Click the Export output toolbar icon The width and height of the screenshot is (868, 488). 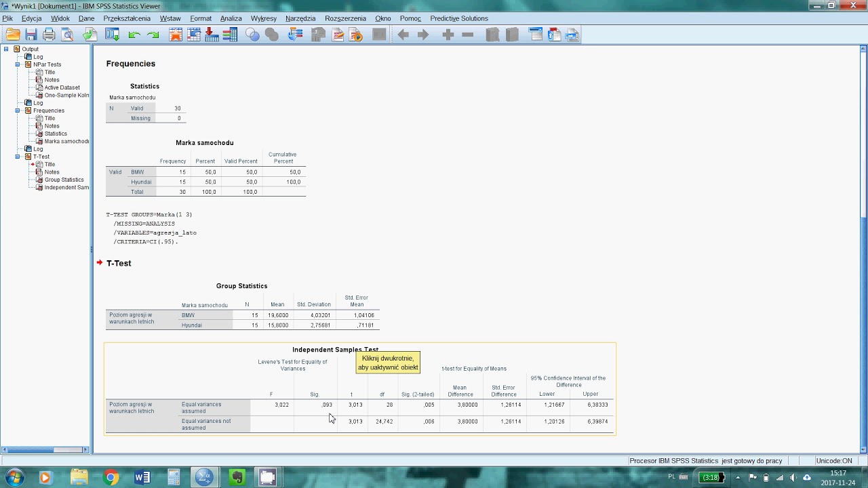coord(90,35)
